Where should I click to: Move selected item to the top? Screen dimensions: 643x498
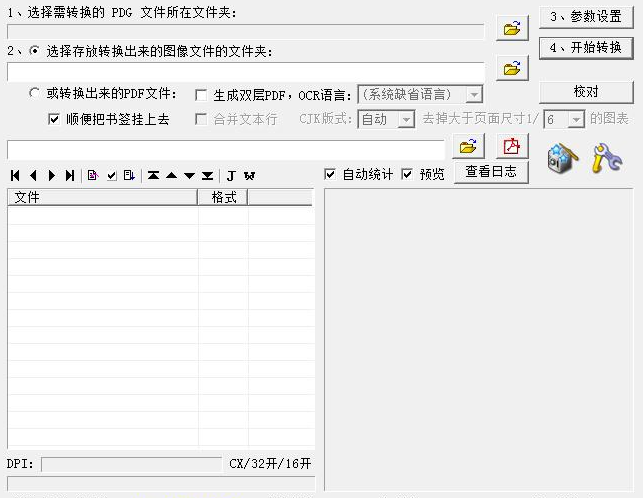[x=153, y=176]
